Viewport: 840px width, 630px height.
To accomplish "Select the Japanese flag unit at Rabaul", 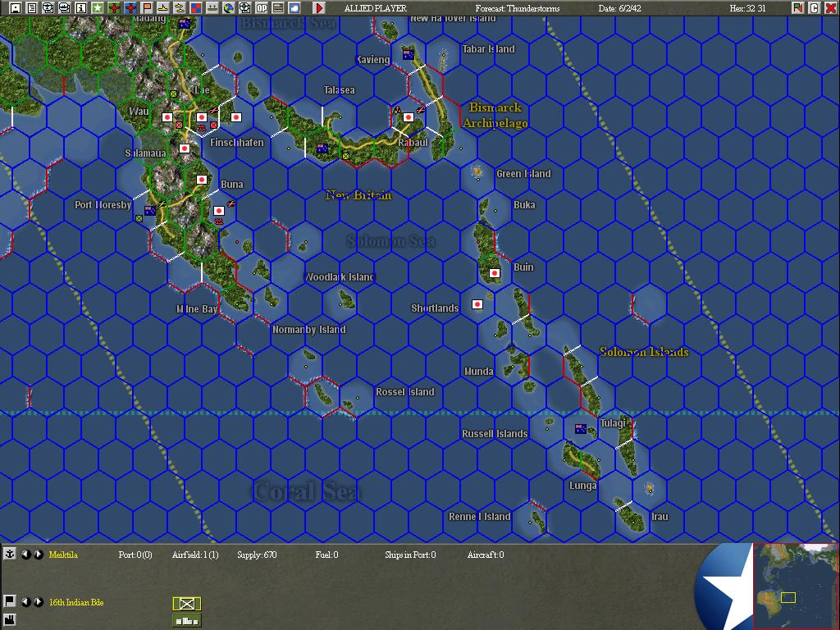I will pyautogui.click(x=409, y=116).
